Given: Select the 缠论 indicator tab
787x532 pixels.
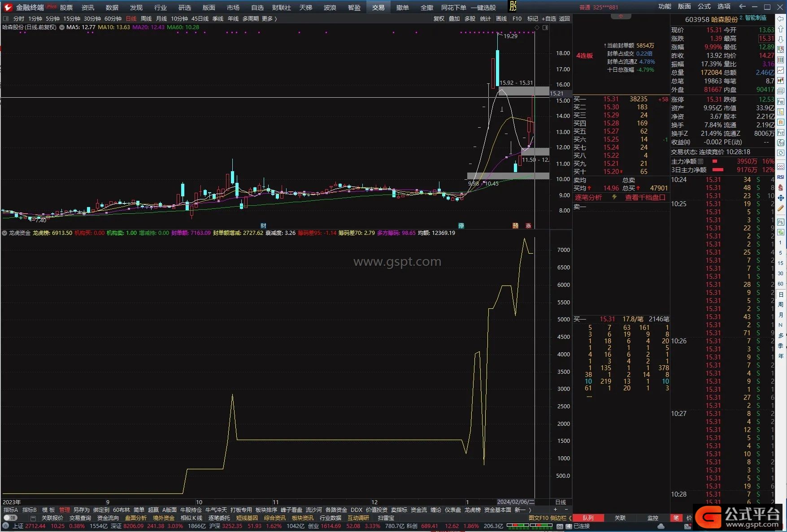Looking at the screenshot, I should click(436, 510).
